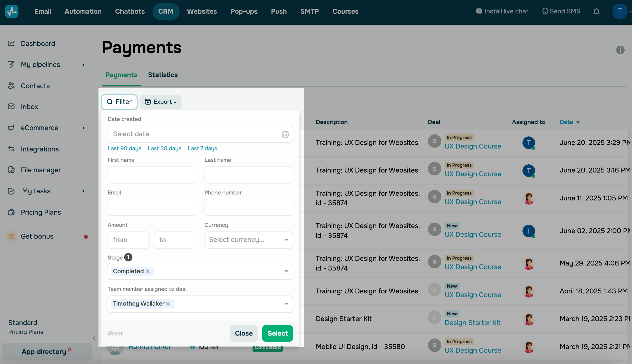Click inside the Email filter field
Viewport: 632px width, 364px height.
click(152, 207)
